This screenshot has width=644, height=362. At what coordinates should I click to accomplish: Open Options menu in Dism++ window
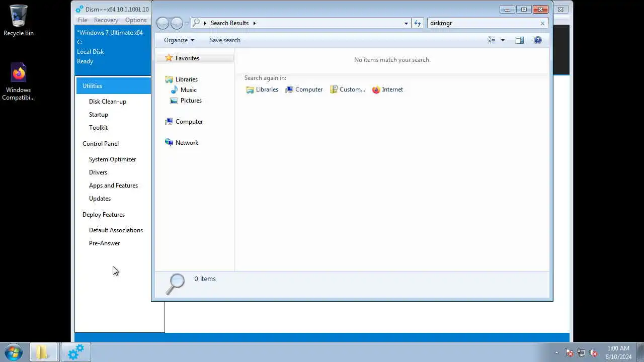pyautogui.click(x=136, y=20)
